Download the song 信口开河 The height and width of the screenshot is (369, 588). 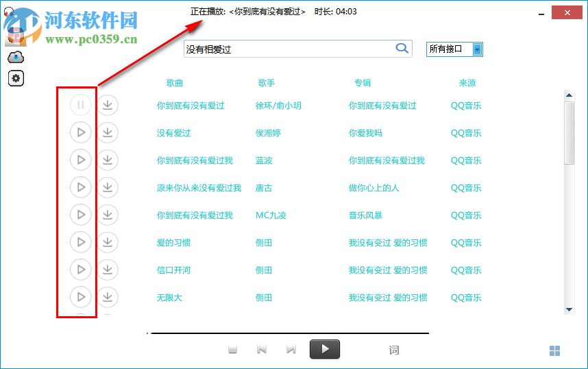(x=108, y=269)
